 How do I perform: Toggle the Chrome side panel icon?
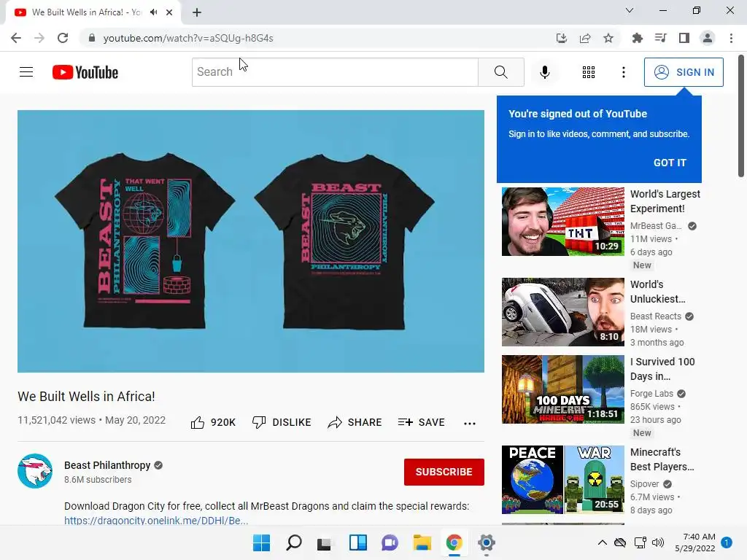click(684, 38)
